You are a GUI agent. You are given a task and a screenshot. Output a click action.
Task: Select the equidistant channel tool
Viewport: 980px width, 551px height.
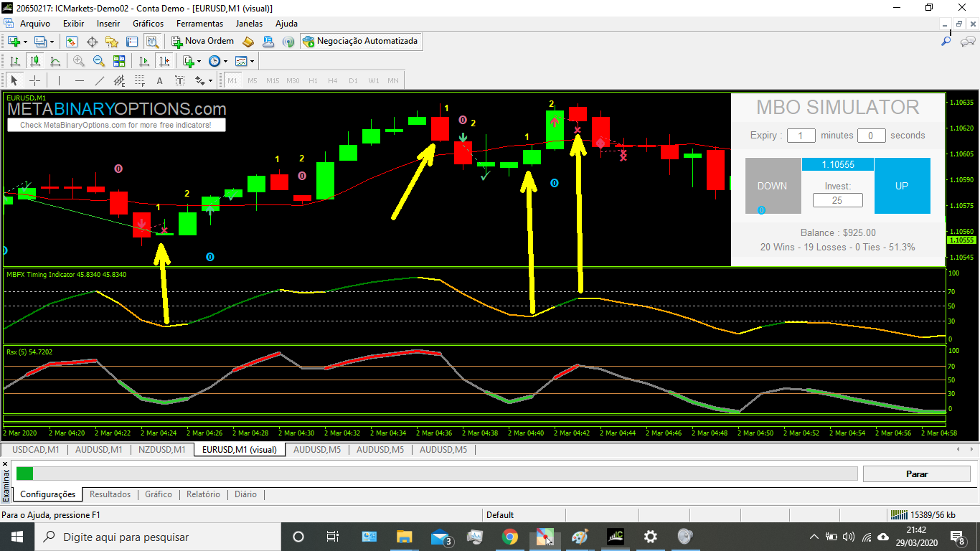click(119, 80)
